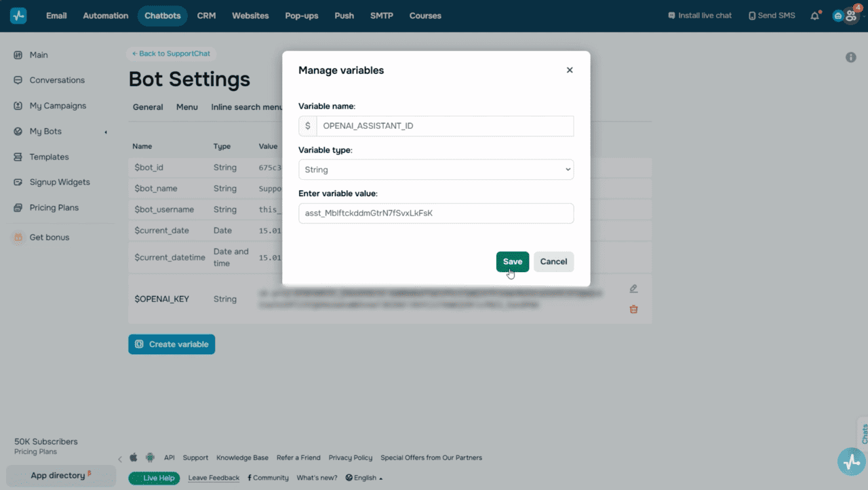Open the Android app download icon
Viewport: 868px width, 490px height.
coord(150,457)
